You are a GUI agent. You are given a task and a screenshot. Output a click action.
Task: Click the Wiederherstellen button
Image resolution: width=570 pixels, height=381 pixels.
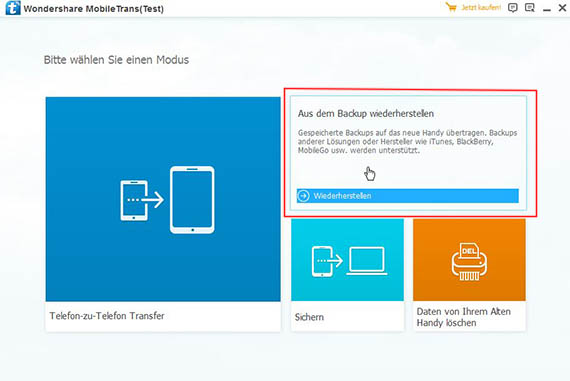point(408,196)
